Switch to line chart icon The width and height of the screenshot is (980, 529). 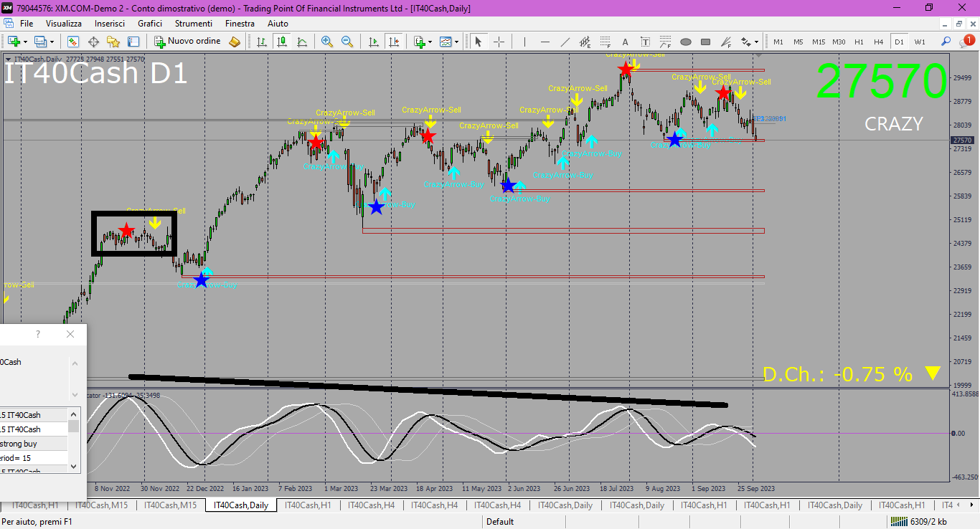[301, 42]
